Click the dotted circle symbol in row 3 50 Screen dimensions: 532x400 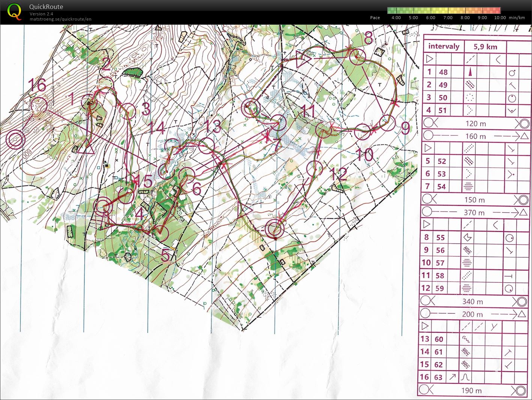pos(469,97)
